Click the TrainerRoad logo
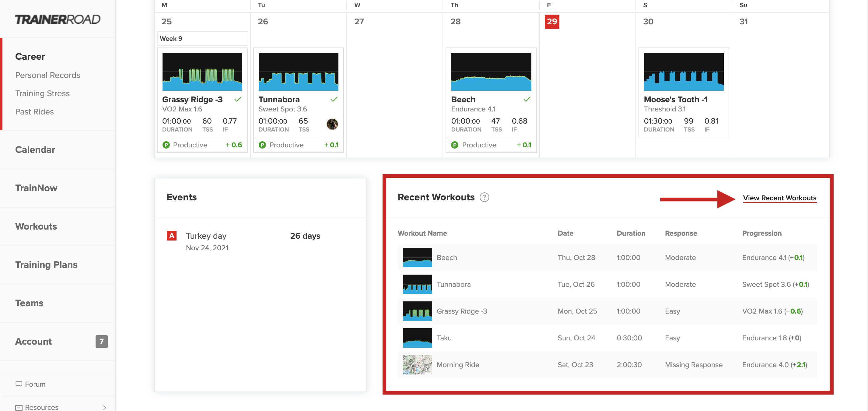Screen dimensions: 868x411 pos(58,19)
